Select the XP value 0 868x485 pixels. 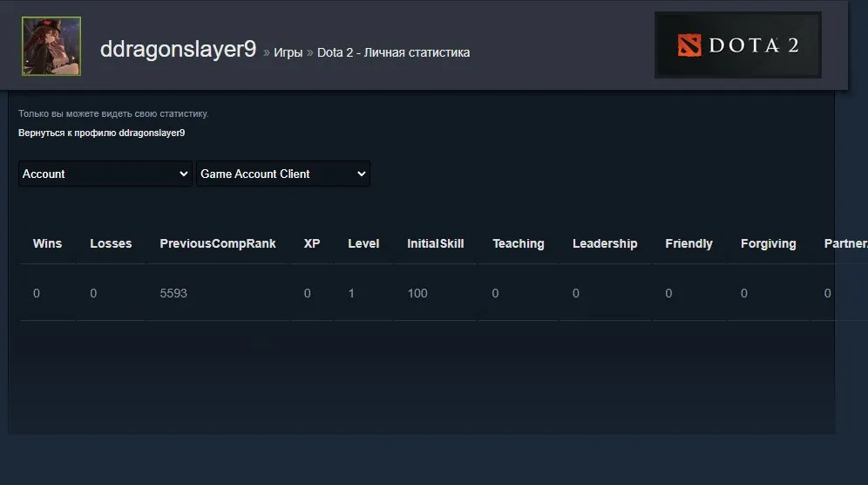(x=308, y=293)
